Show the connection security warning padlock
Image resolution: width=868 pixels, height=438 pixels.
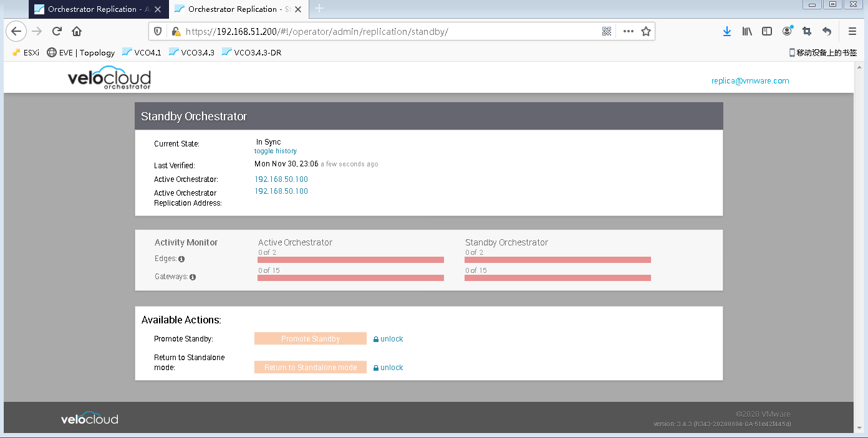pos(176,31)
